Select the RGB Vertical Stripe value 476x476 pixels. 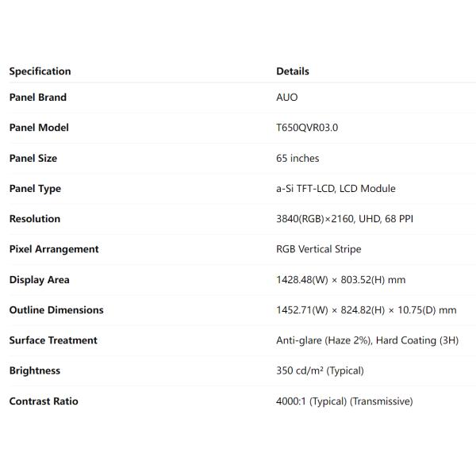[x=318, y=249]
